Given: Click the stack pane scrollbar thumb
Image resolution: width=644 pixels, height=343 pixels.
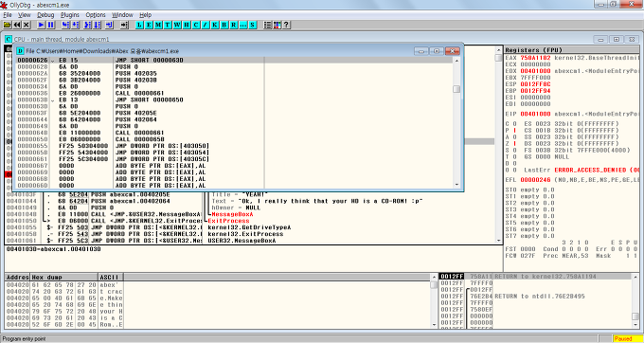Looking at the screenshot, I should (x=635, y=316).
